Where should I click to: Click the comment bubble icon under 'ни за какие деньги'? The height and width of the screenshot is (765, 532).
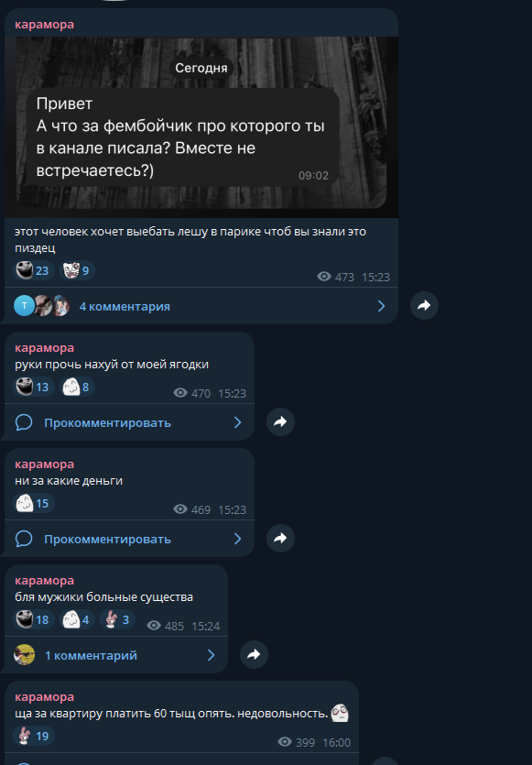point(24,539)
